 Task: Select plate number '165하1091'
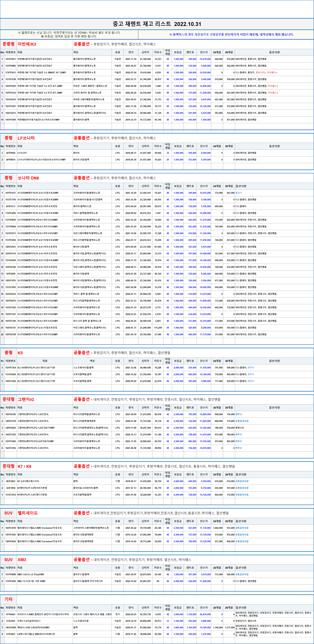(x=10, y=107)
